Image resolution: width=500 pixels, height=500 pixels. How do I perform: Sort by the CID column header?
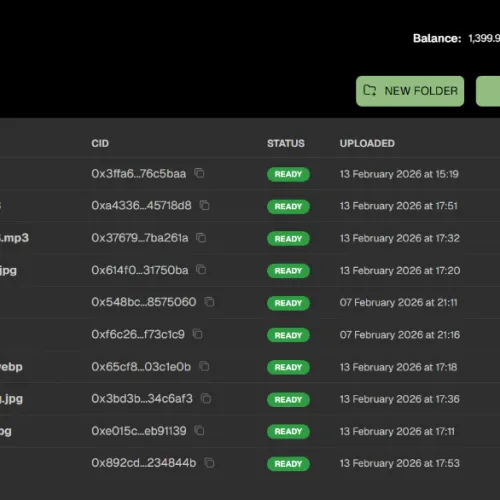coord(100,143)
